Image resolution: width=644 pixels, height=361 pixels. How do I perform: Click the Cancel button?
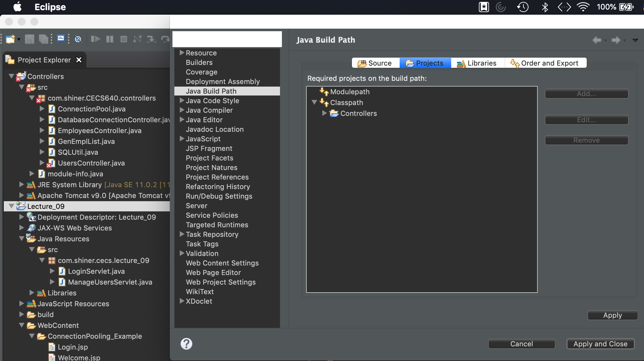click(521, 344)
